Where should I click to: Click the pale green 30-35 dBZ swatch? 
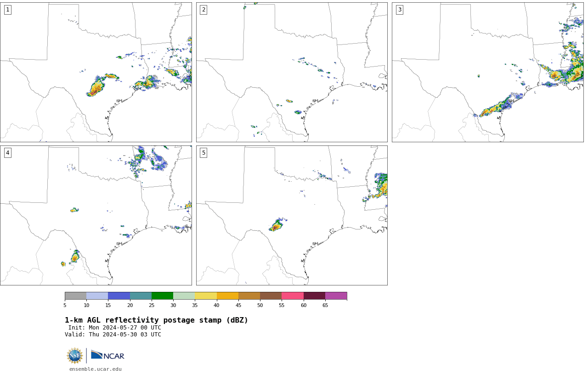tap(184, 296)
